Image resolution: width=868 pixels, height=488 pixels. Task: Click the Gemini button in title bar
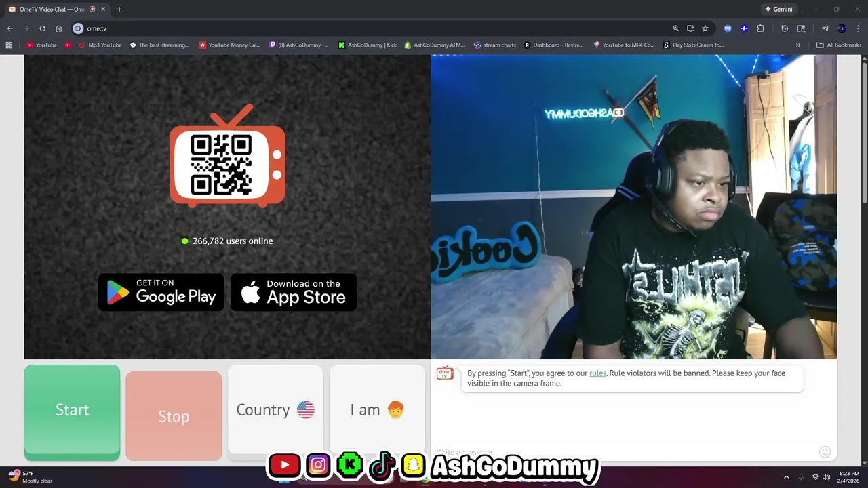(778, 9)
